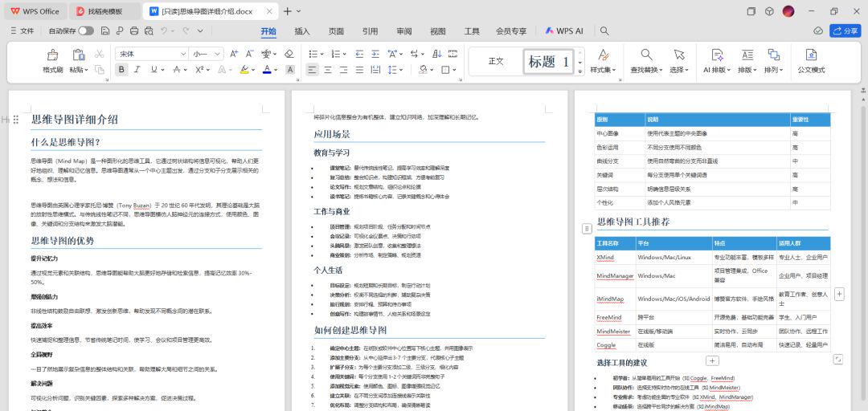Viewport: 868px width, 411px height.
Task: Increase font size with A+ icon
Action: pos(234,54)
